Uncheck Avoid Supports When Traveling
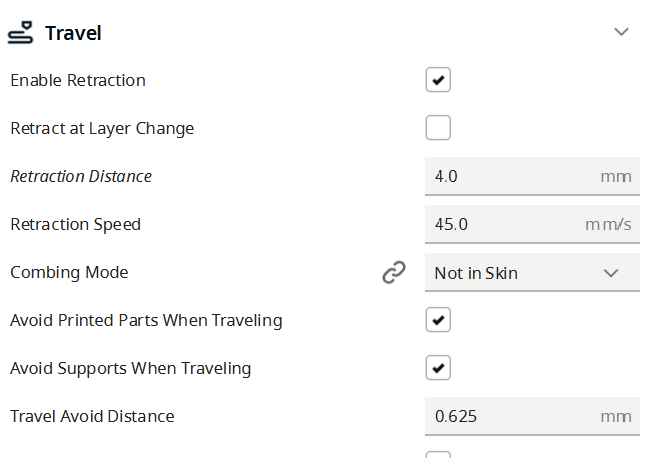 438,368
